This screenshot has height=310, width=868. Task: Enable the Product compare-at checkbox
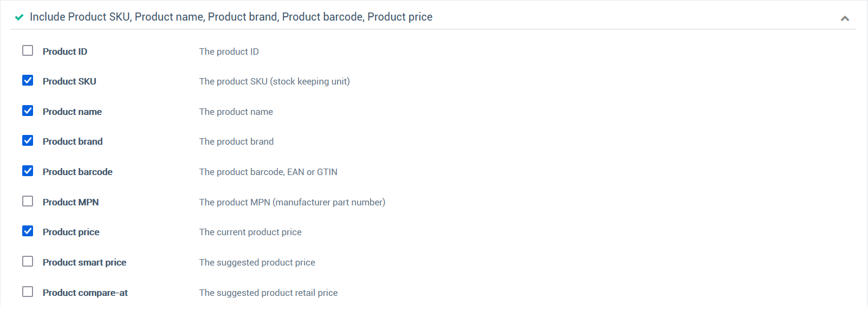(x=28, y=292)
